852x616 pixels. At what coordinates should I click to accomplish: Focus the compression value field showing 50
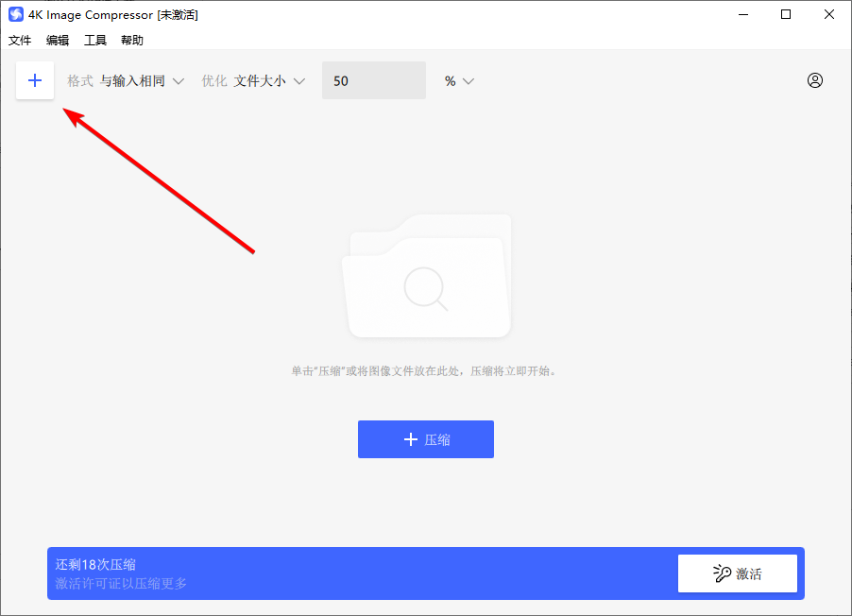(374, 80)
